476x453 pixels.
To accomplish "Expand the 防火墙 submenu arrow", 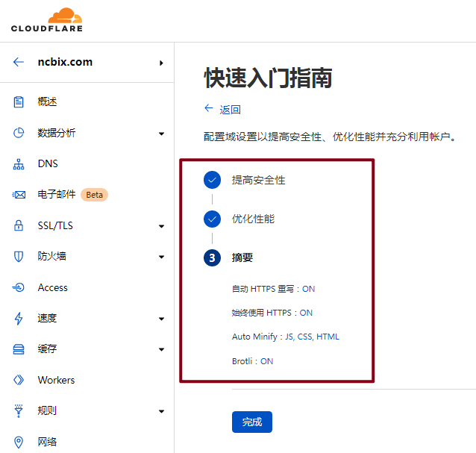I will click(x=161, y=257).
